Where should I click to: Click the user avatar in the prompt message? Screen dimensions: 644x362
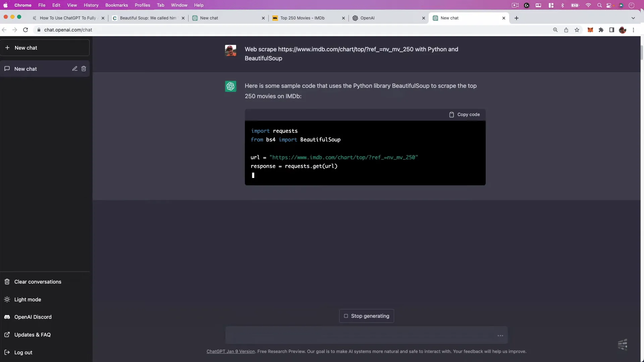click(230, 51)
